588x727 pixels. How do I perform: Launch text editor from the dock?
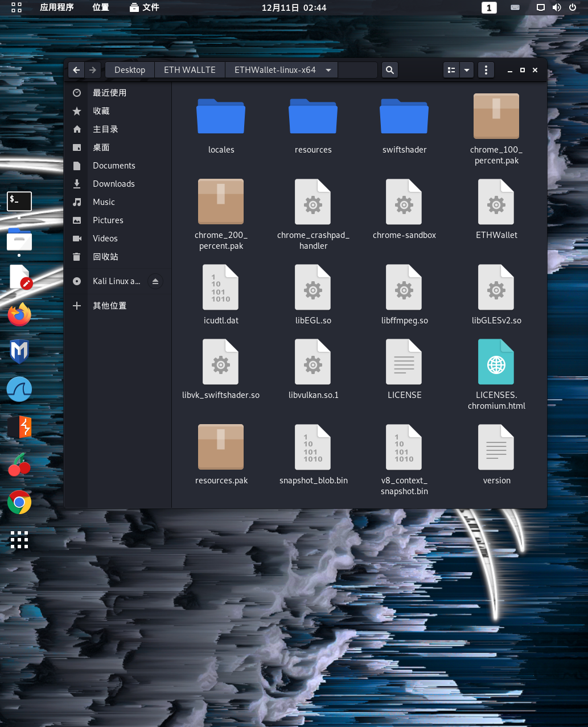(x=19, y=277)
